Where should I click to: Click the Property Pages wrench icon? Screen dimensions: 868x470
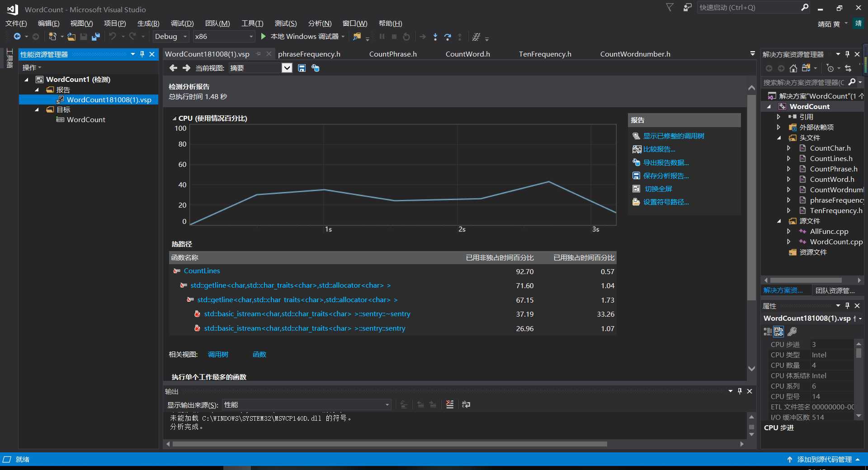coord(792,332)
